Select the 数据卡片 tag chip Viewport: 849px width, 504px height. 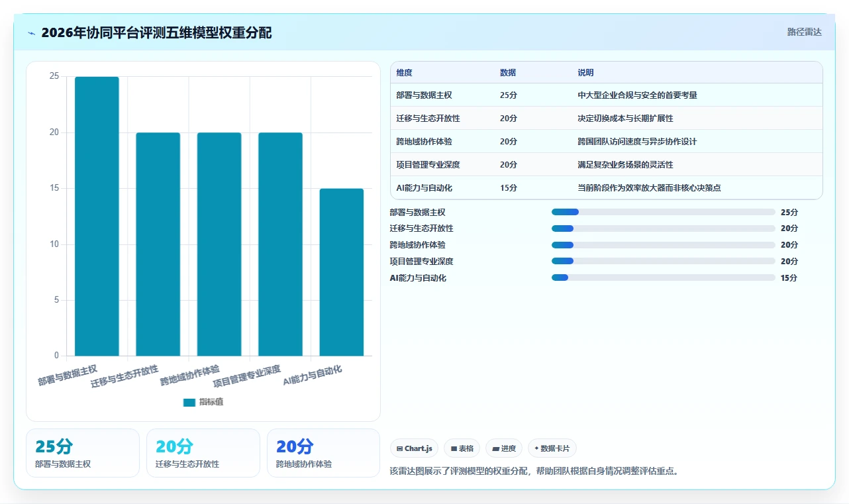click(x=552, y=448)
